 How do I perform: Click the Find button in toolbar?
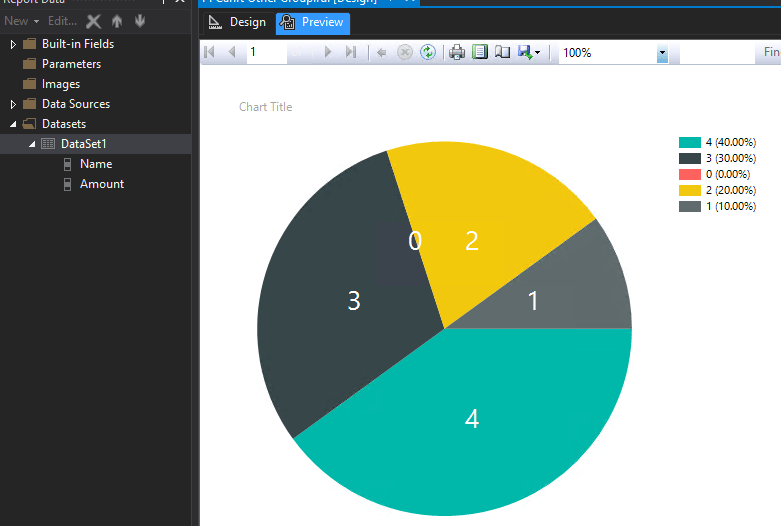tap(771, 52)
